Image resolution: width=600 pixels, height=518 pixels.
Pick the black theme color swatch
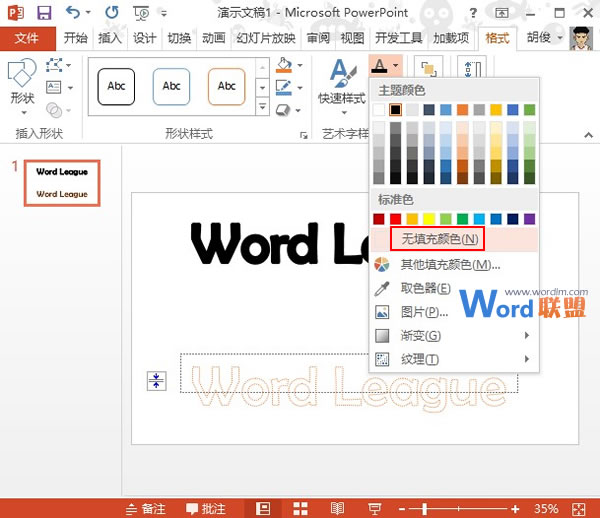395,110
